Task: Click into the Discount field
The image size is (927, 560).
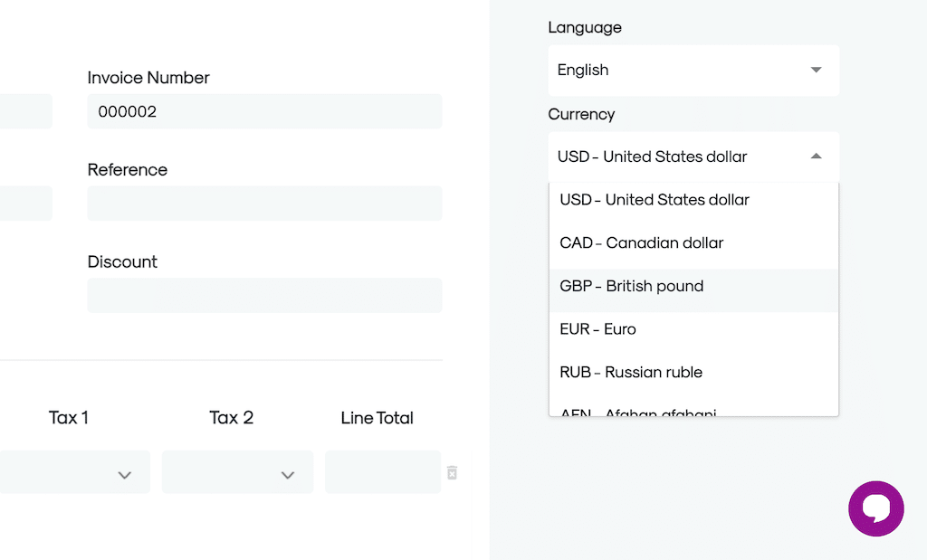Action: coord(264,296)
